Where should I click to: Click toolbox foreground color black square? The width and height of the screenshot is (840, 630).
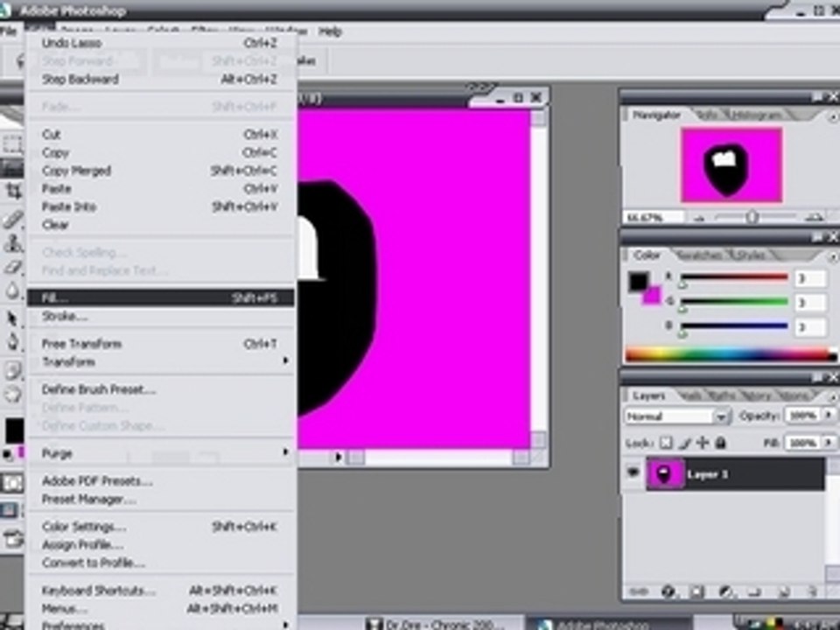[x=14, y=430]
